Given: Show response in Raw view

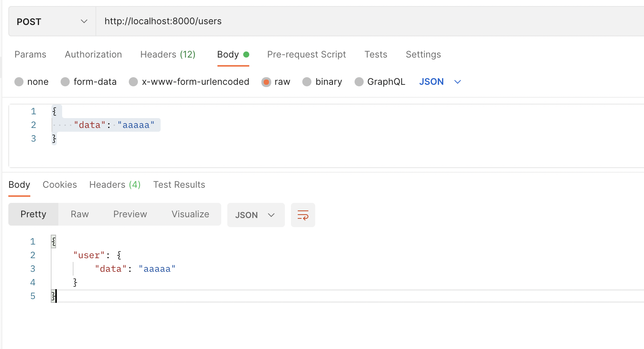Looking at the screenshot, I should [x=80, y=214].
